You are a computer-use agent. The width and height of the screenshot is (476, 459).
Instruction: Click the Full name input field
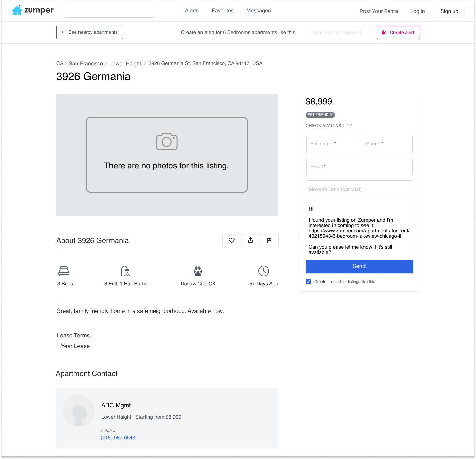point(331,144)
